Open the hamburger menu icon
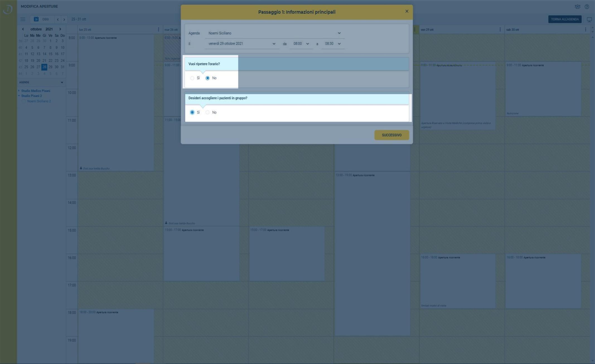595x364 pixels. 23,19
